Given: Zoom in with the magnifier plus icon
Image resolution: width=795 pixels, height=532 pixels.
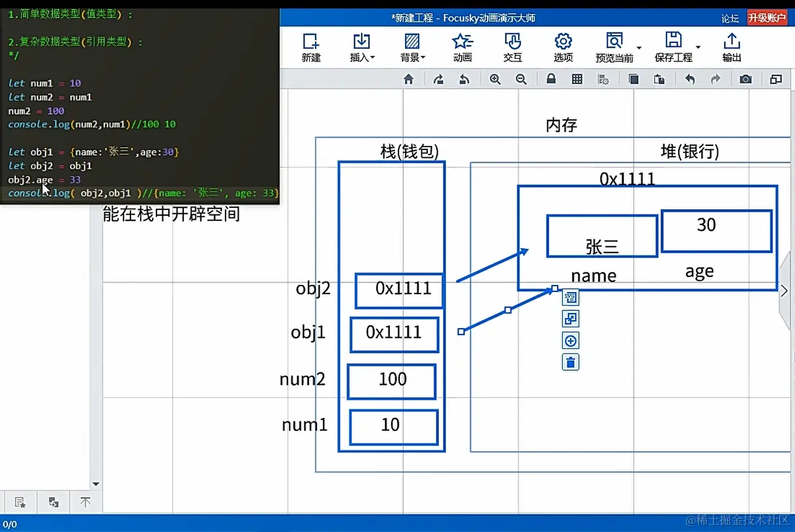Looking at the screenshot, I should pos(495,80).
